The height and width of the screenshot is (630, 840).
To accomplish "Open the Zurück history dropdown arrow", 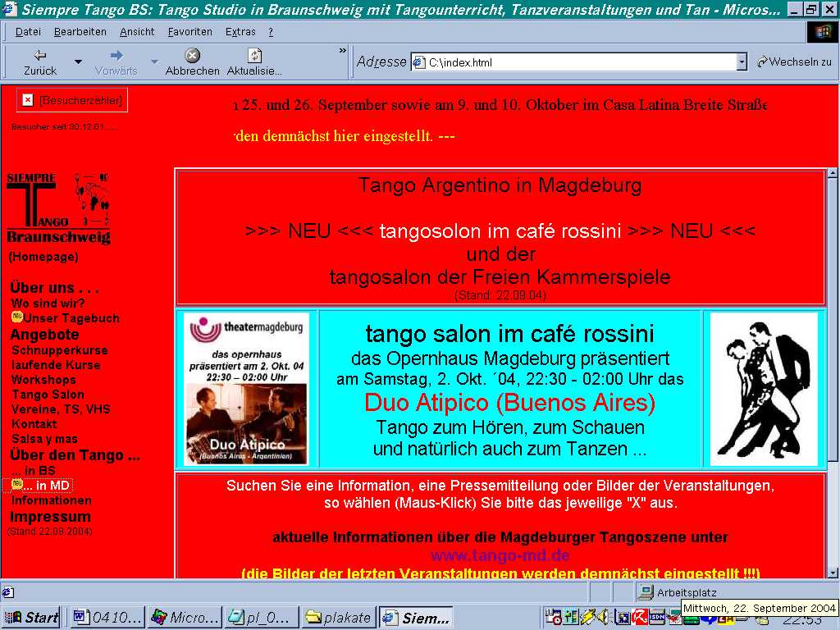I will click(78, 62).
